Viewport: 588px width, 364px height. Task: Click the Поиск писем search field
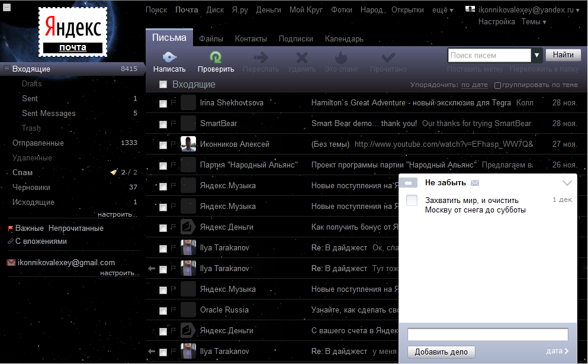(489, 55)
